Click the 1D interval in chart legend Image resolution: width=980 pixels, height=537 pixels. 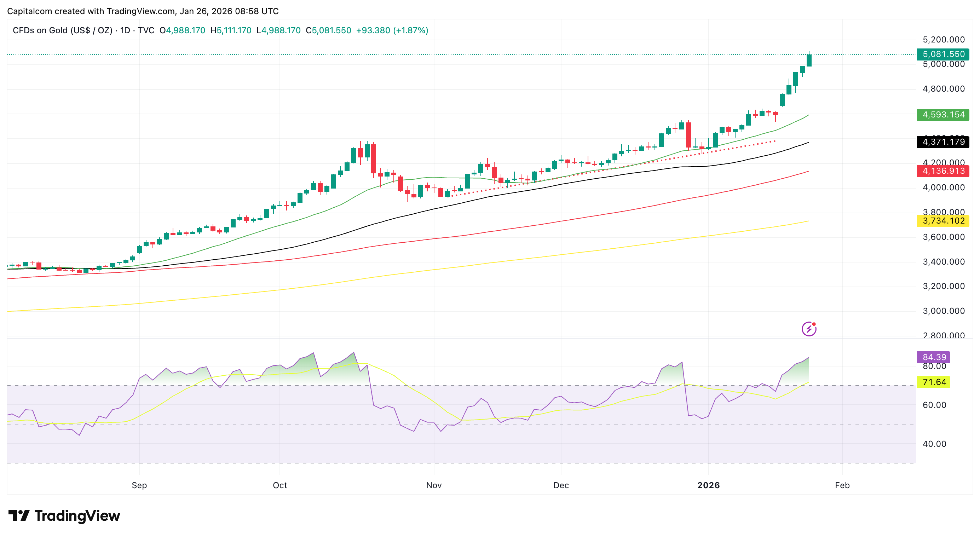tap(125, 30)
